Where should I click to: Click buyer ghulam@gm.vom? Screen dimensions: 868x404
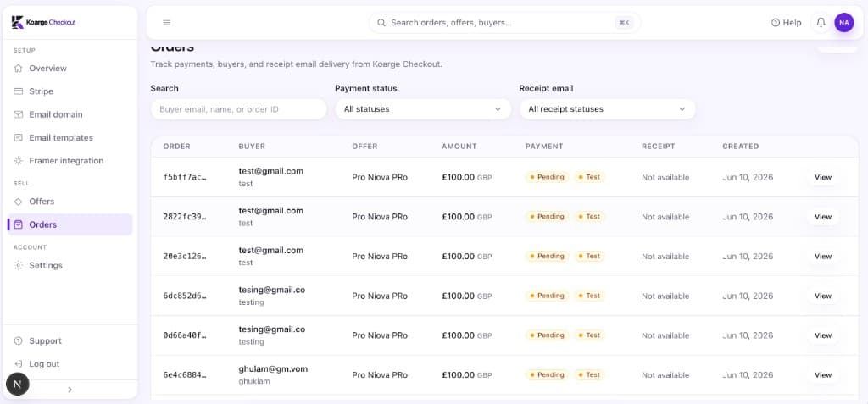coord(273,369)
